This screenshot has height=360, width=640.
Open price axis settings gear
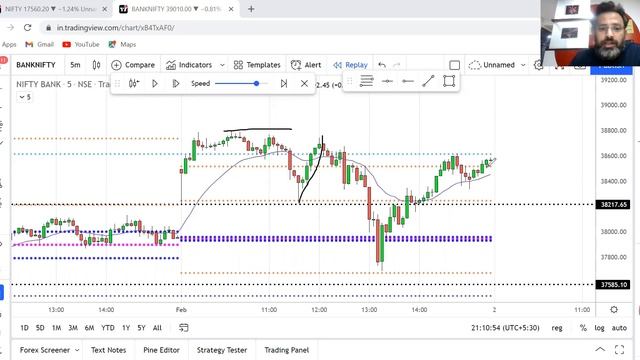[x=613, y=310]
